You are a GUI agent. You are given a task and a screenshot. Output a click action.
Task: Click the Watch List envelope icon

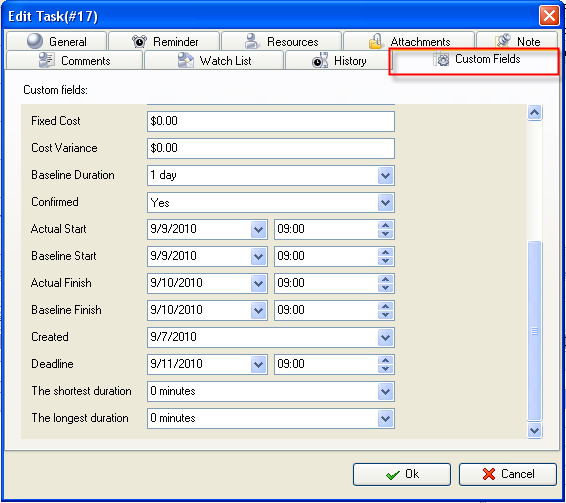point(186,60)
